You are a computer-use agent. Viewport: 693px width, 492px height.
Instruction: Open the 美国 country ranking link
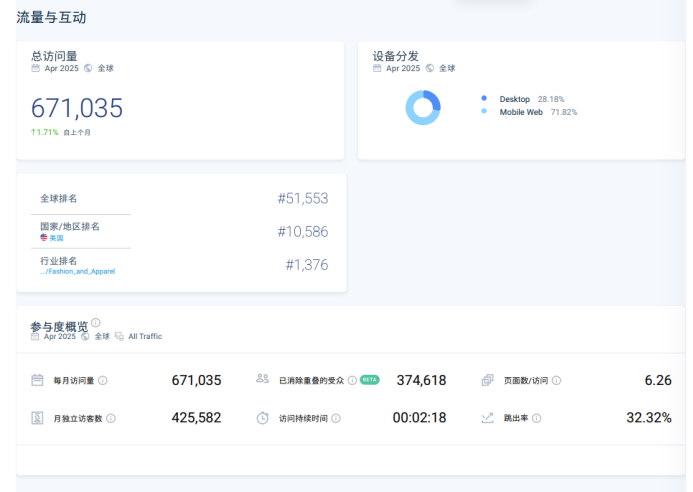(x=56, y=238)
